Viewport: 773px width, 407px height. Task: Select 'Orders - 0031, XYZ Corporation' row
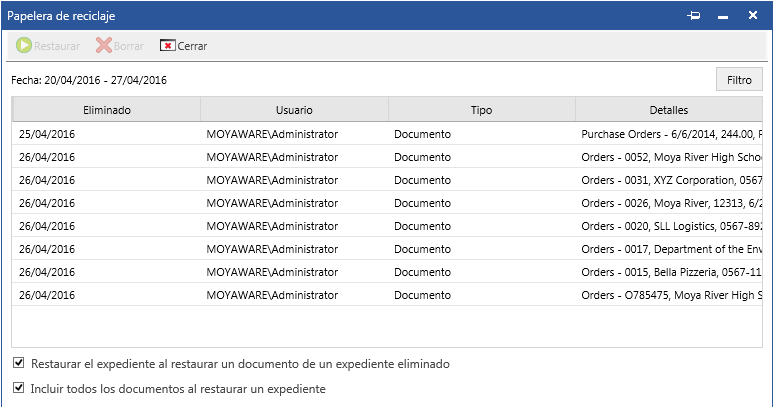click(387, 180)
